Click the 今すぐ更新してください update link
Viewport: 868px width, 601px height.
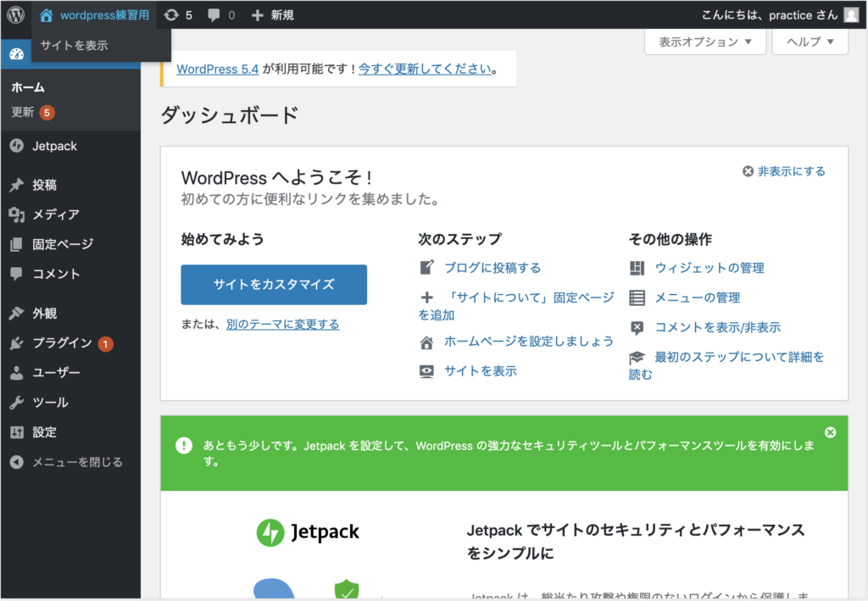(425, 70)
